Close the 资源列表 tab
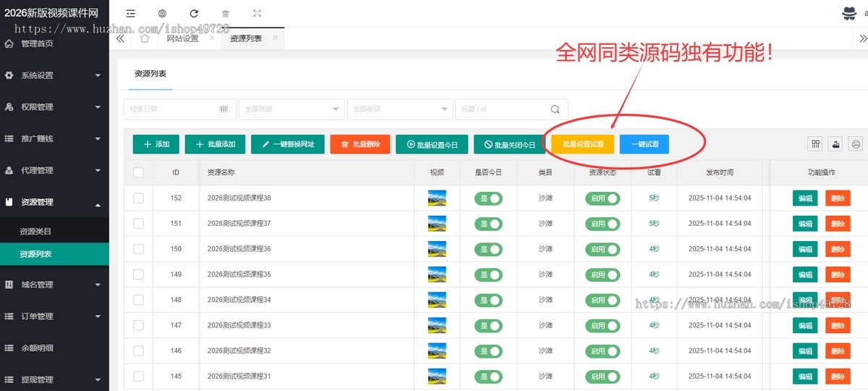The height and width of the screenshot is (391, 868). [x=276, y=38]
